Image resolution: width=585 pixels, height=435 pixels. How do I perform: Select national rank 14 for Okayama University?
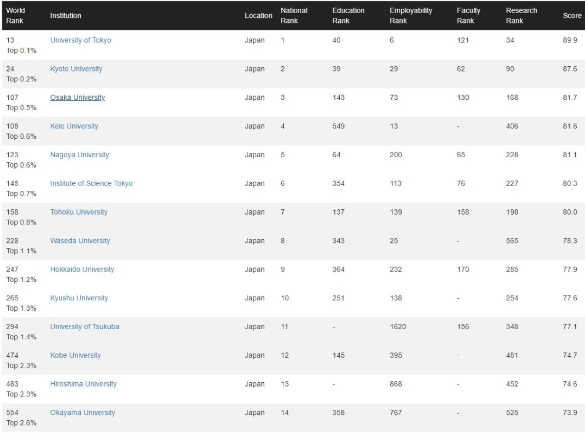[x=285, y=413]
